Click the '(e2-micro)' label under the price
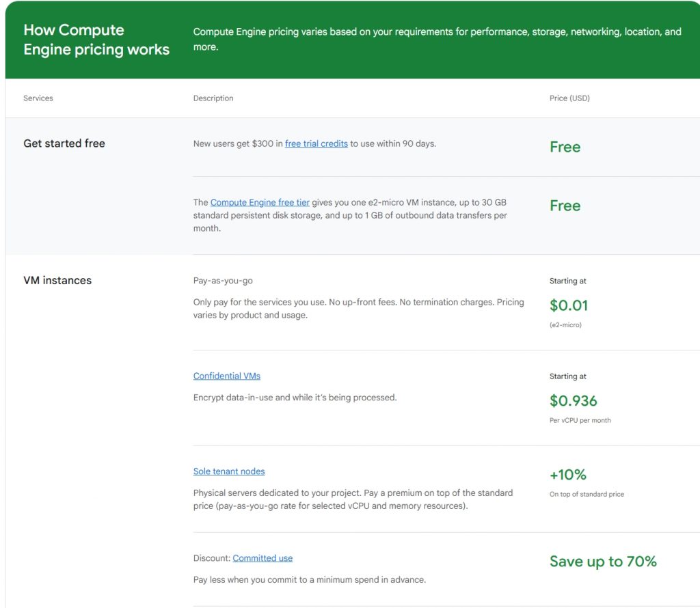Screen dimensions: 700x608 point(565,325)
